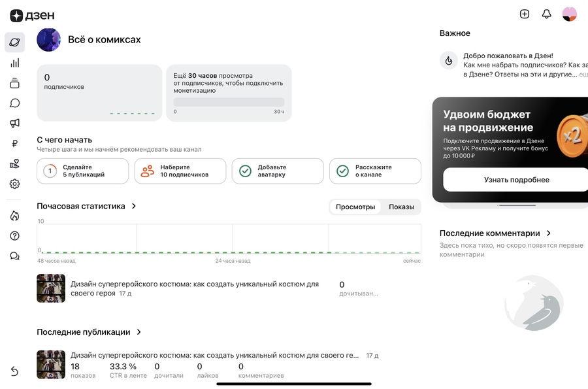This screenshot has height=389, width=588.
Task: Select the Просмотры chart toggle
Action: (x=355, y=207)
